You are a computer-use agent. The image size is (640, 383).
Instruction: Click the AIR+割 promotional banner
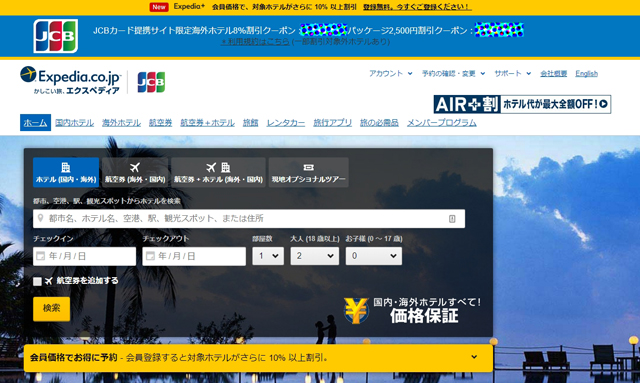(x=522, y=104)
